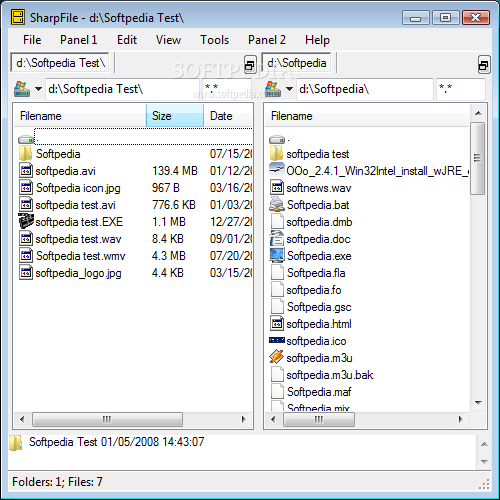Click the right panel *.* filter field
Image resolution: width=500 pixels, height=500 pixels.
click(461, 89)
